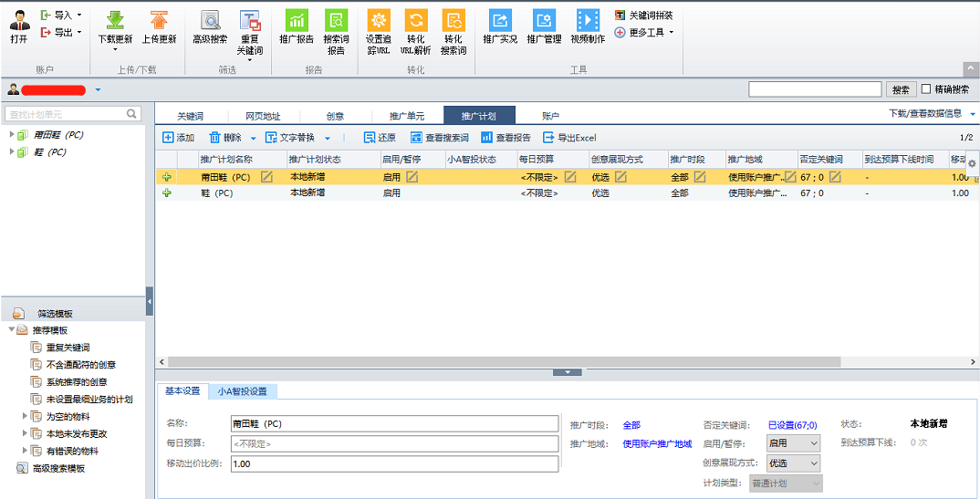Enable the 精确搜索 checkbox
This screenshot has height=499, width=980.
pyautogui.click(x=926, y=89)
